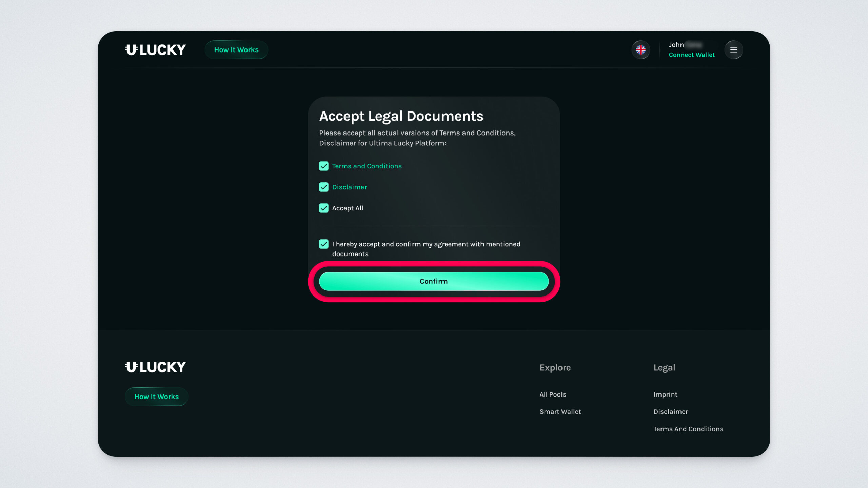Uncheck the Terms and Conditions checkbox
Viewport: 868px width, 488px height.
coord(323,166)
